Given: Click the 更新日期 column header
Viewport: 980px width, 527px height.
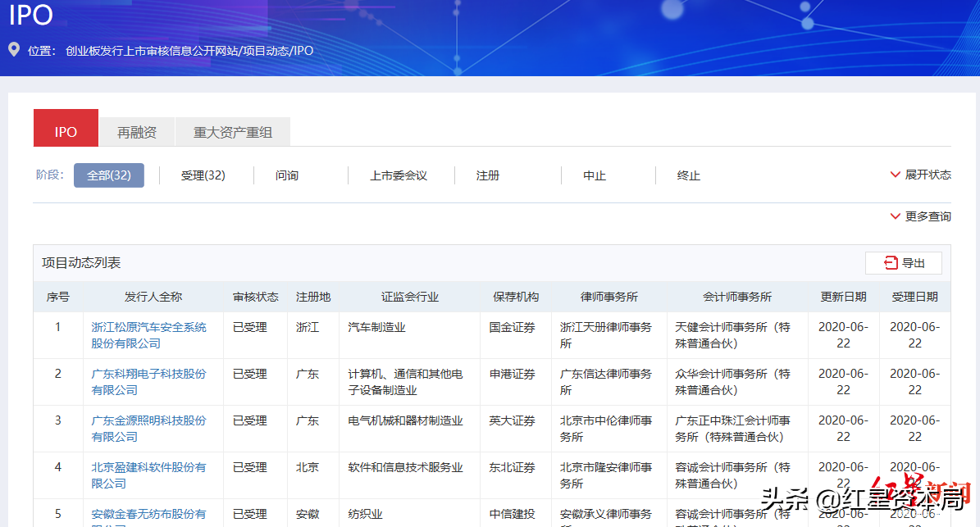Looking at the screenshot, I should click(843, 297).
